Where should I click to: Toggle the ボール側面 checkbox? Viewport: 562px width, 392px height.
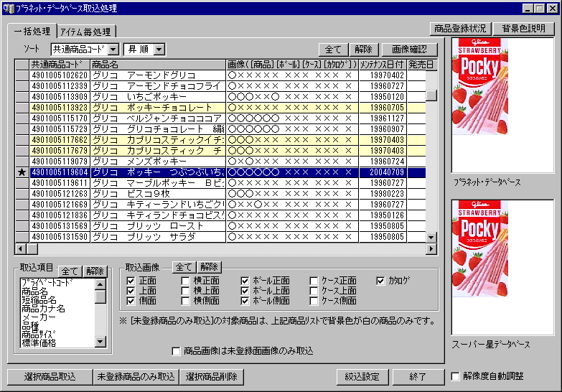pos(245,301)
